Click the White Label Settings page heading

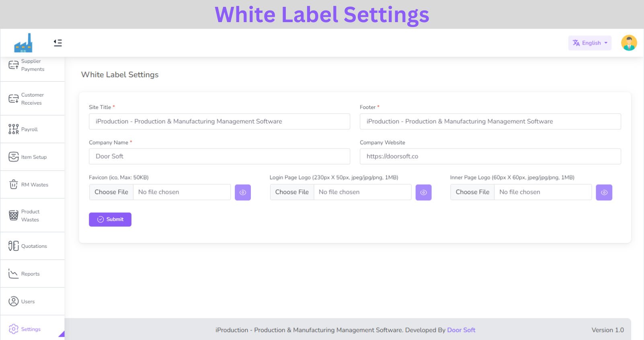[120, 75]
